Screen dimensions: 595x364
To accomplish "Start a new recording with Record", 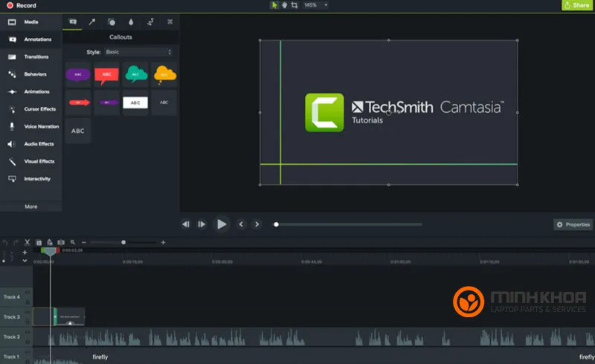I will pyautogui.click(x=19, y=5).
